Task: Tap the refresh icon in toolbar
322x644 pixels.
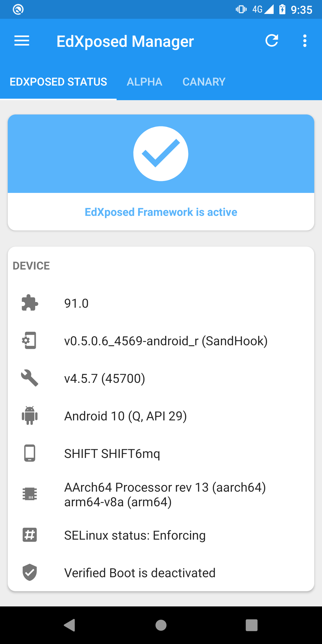Action: point(272,41)
